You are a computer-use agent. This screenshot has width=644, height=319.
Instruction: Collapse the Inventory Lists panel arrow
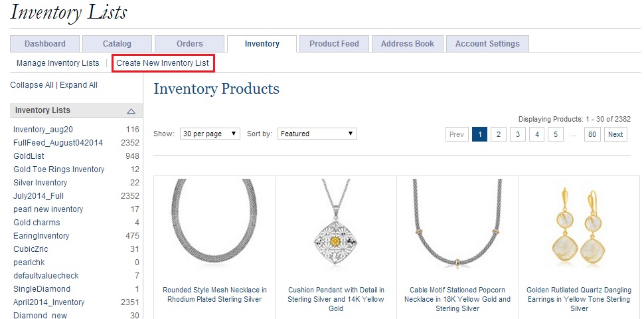pos(131,111)
